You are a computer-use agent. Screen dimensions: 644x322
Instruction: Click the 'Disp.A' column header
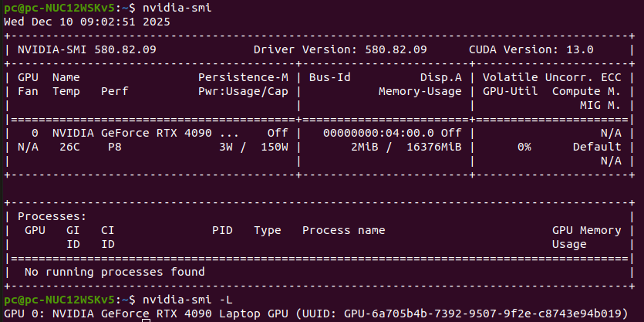click(440, 77)
